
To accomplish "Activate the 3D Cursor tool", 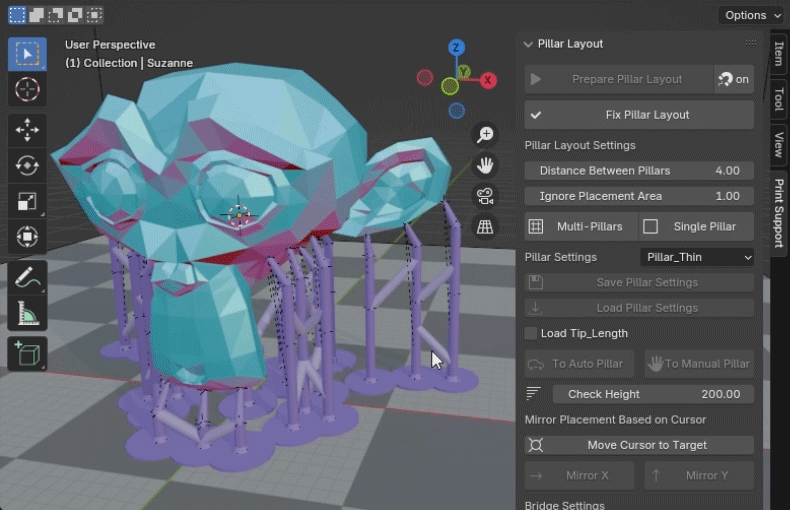I will (27, 90).
